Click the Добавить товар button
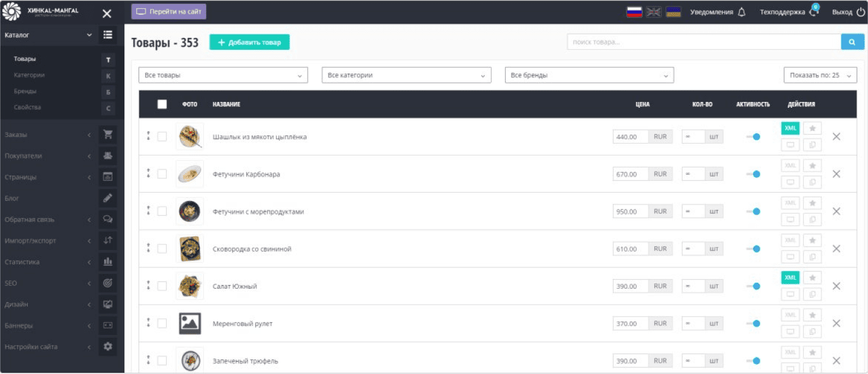The width and height of the screenshot is (868, 374). pos(249,42)
